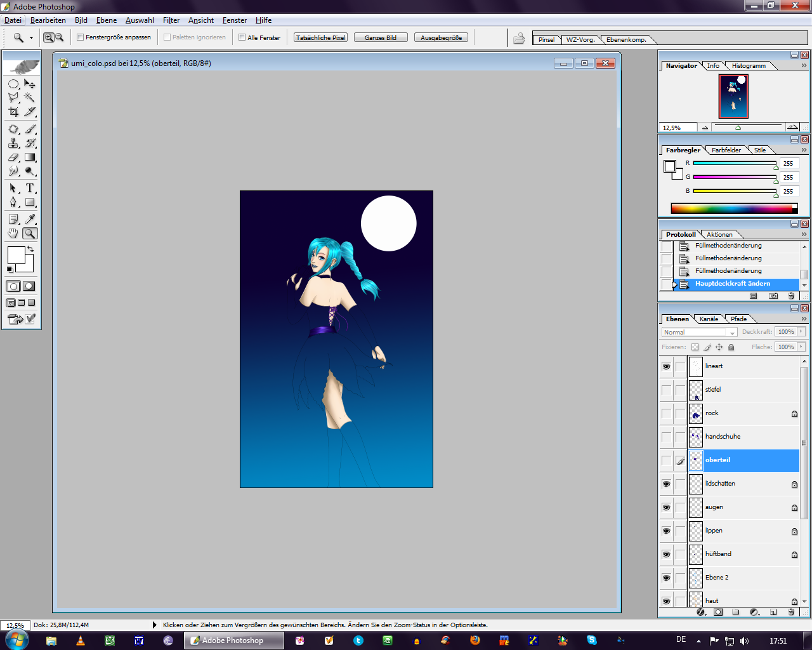Screen dimensions: 812x650
Task: Click the Tatsächliche Pixel button
Action: [x=321, y=37]
